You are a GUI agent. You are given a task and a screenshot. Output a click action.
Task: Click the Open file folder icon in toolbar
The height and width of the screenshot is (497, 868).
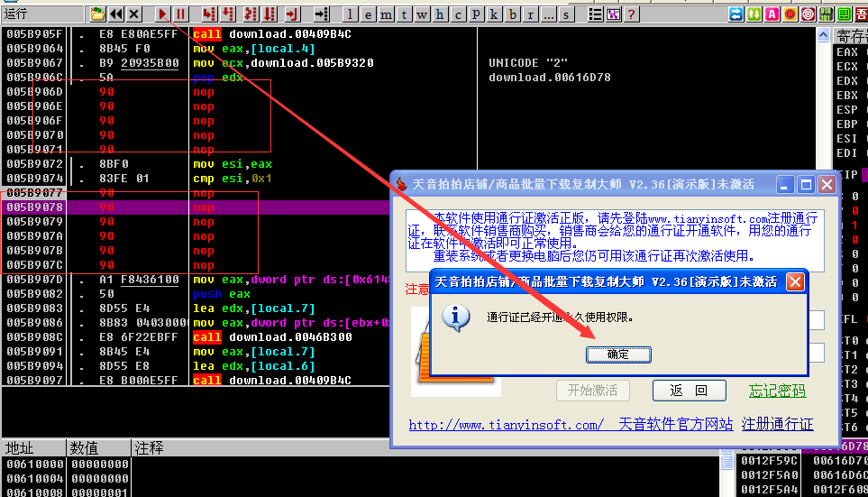point(97,14)
